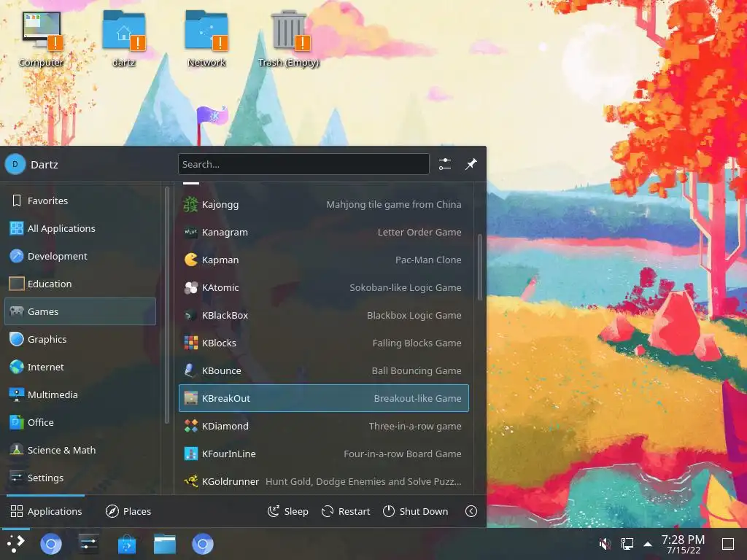This screenshot has height=560, width=747.
Task: Switch to the Applications tab
Action: tap(46, 511)
